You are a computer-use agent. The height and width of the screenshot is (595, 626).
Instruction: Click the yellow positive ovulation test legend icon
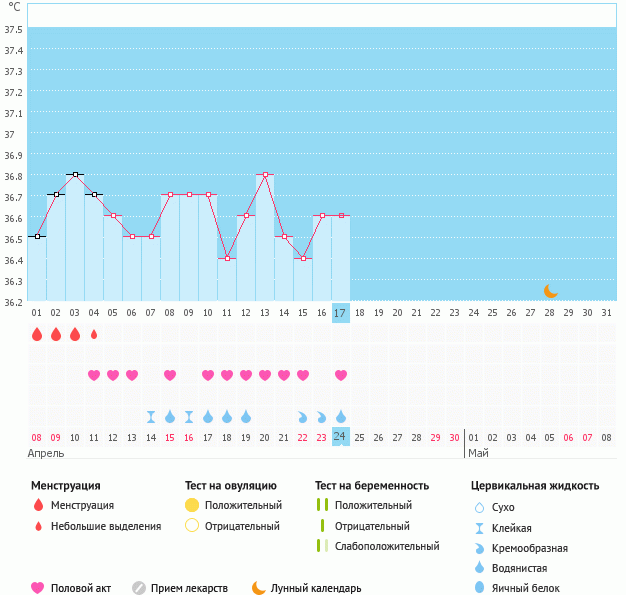click(192, 505)
